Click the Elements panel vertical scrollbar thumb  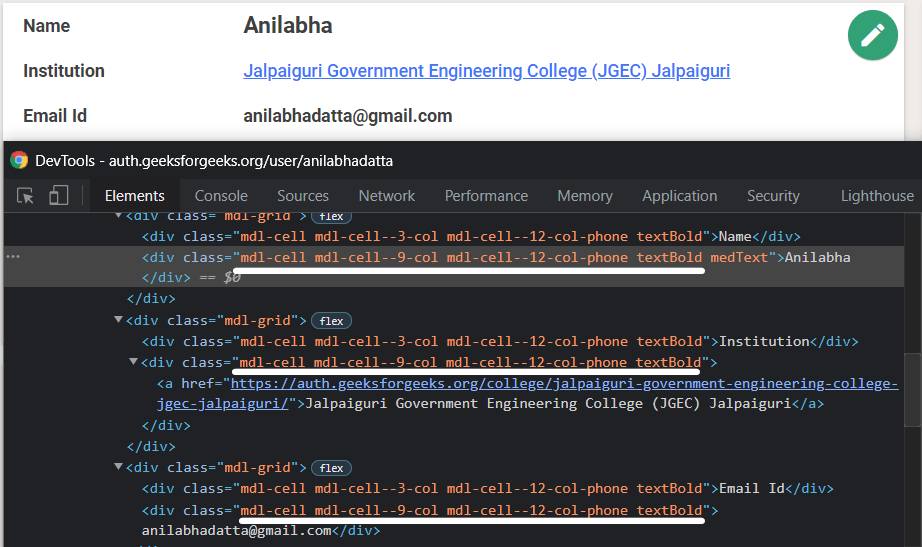(911, 390)
